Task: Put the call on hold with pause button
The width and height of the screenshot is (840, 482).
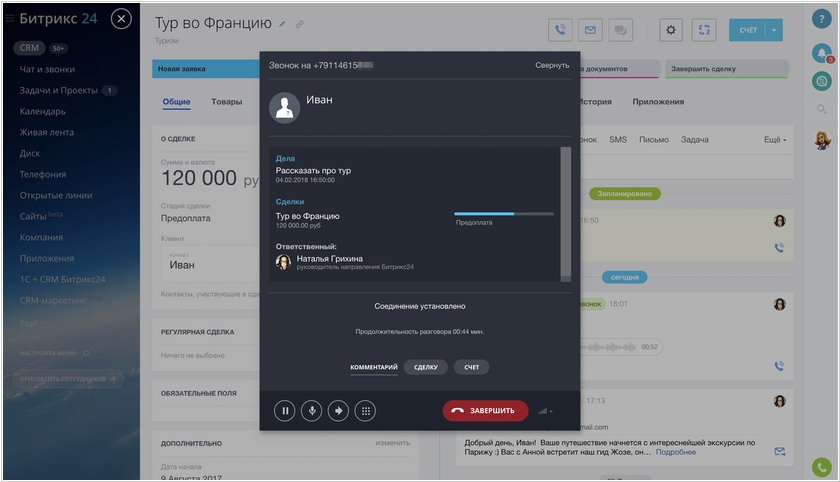Action: [284, 411]
